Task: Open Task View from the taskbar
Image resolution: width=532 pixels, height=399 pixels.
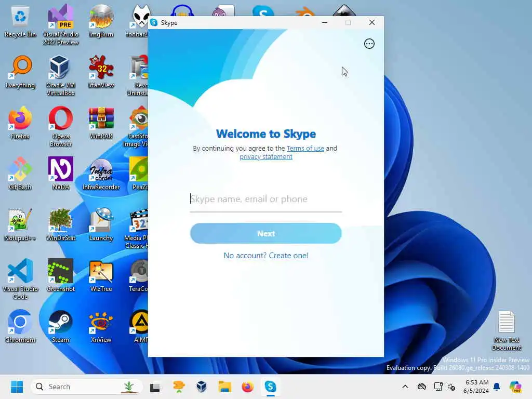Action: (x=155, y=387)
